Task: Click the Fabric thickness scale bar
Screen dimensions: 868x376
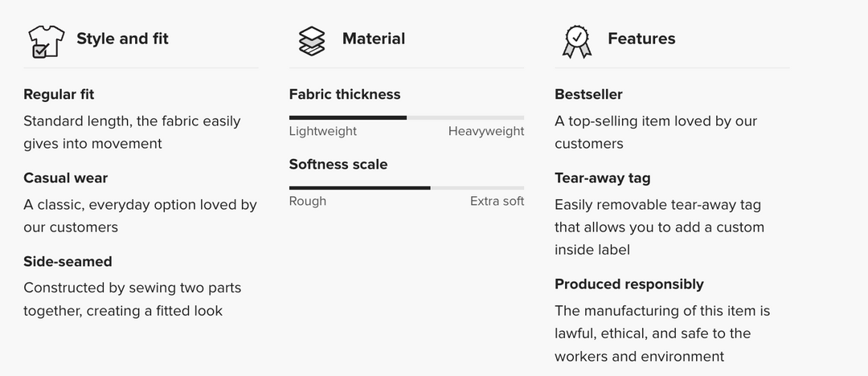Action: 406,117
